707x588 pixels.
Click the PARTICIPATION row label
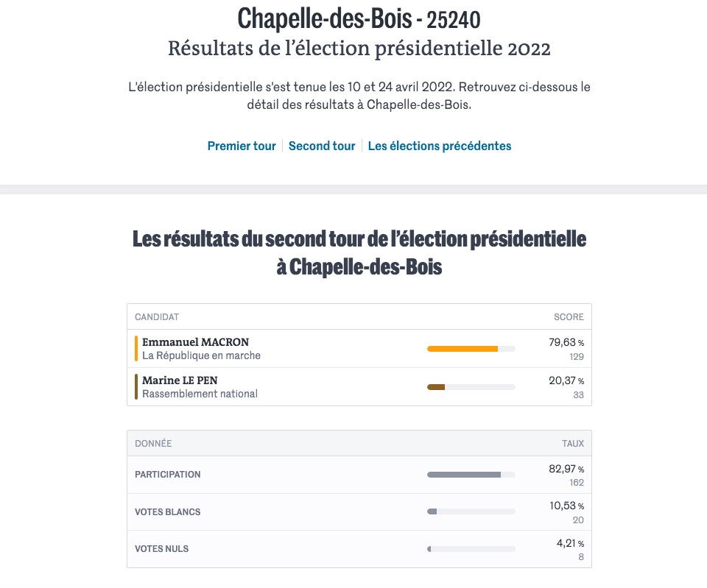click(x=168, y=475)
